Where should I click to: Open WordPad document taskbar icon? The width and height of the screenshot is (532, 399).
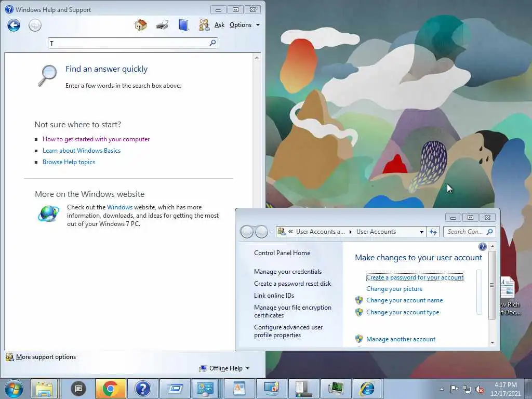point(239,389)
